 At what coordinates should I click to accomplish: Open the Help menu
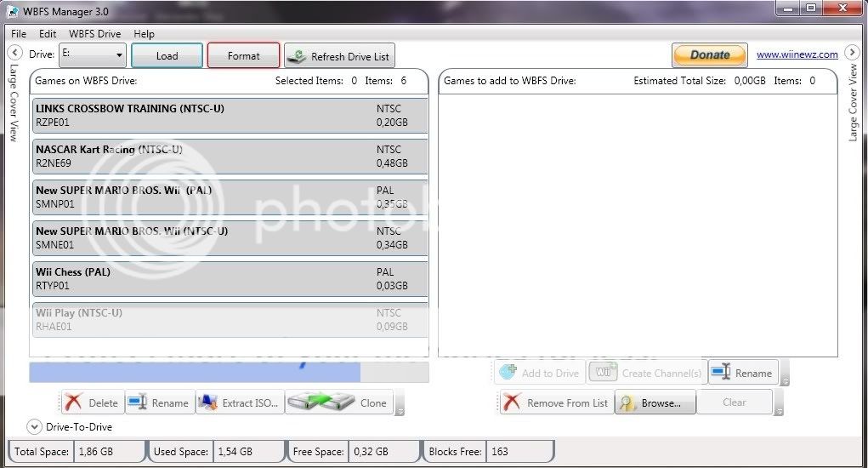[144, 34]
